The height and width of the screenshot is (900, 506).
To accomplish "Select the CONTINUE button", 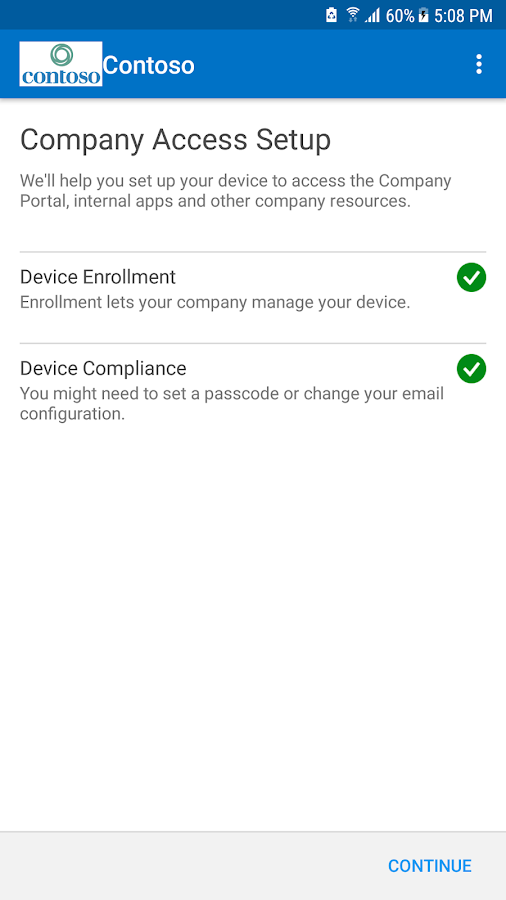I will [430, 866].
